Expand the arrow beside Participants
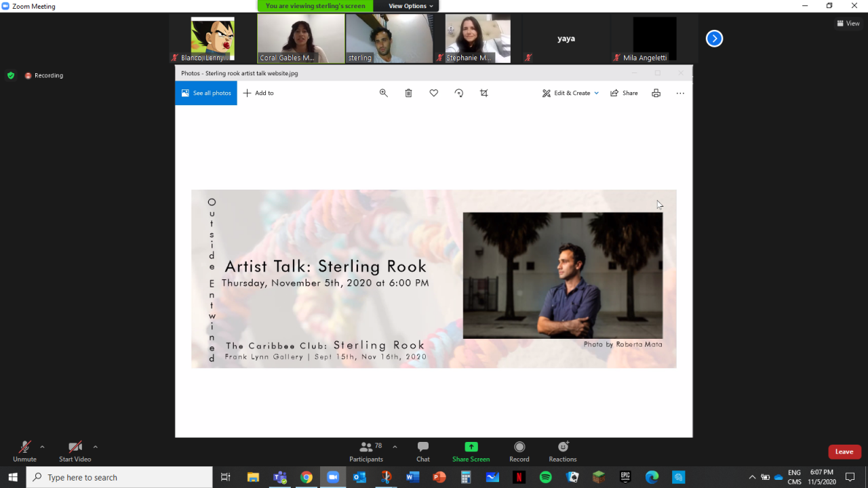This screenshot has height=488, width=868. (395, 447)
